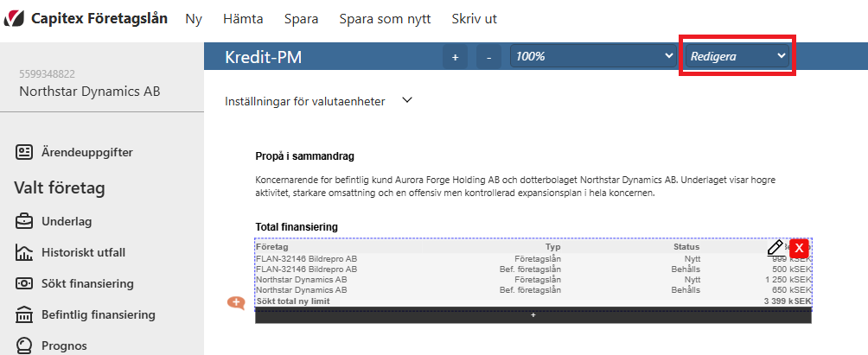The width and height of the screenshot is (868, 355).
Task: Click Skriv ut in top menu
Action: [x=475, y=19]
